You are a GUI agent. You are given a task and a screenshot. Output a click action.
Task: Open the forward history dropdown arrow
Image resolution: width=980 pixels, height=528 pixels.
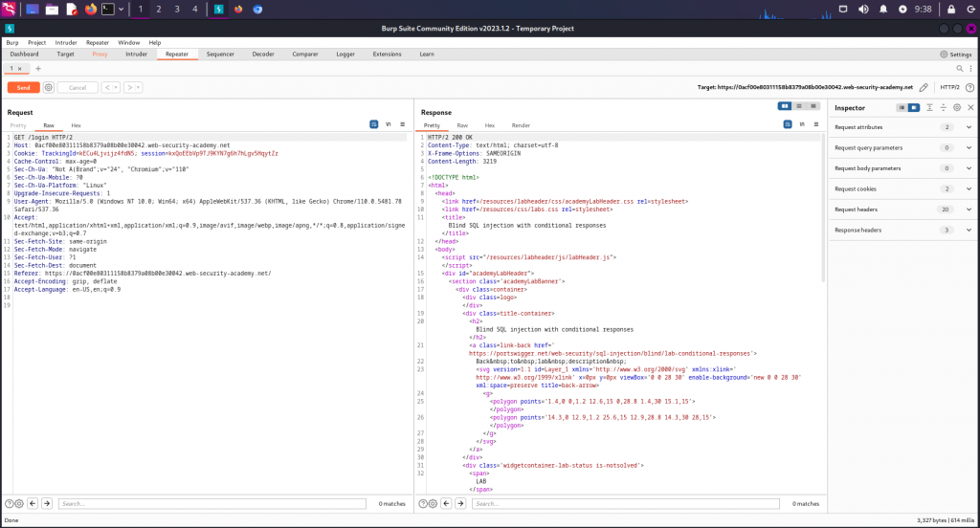click(138, 87)
